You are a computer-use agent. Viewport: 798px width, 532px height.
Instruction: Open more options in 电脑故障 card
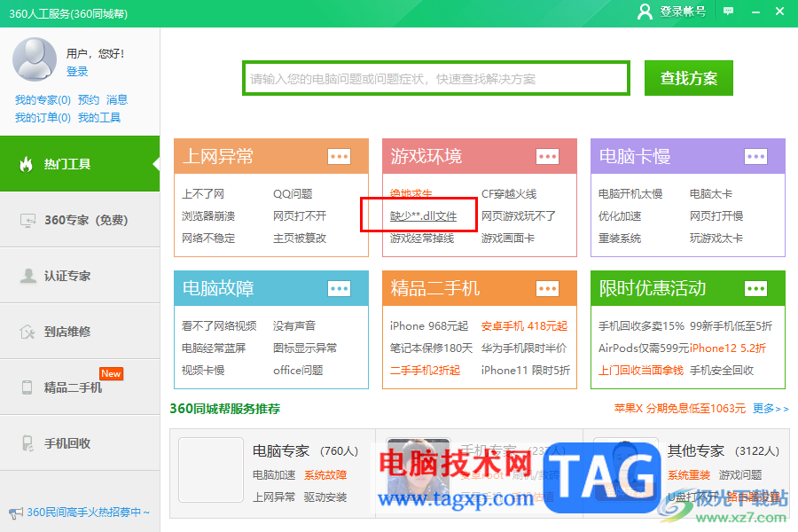coord(339,289)
